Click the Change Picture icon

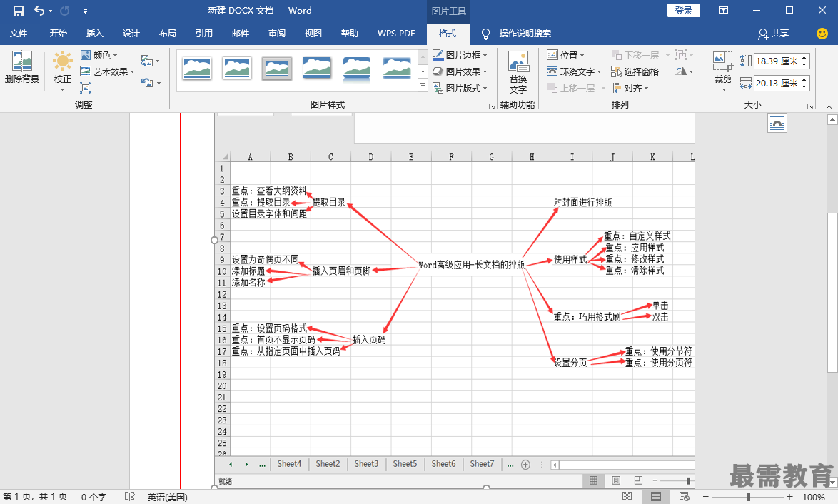150,61
